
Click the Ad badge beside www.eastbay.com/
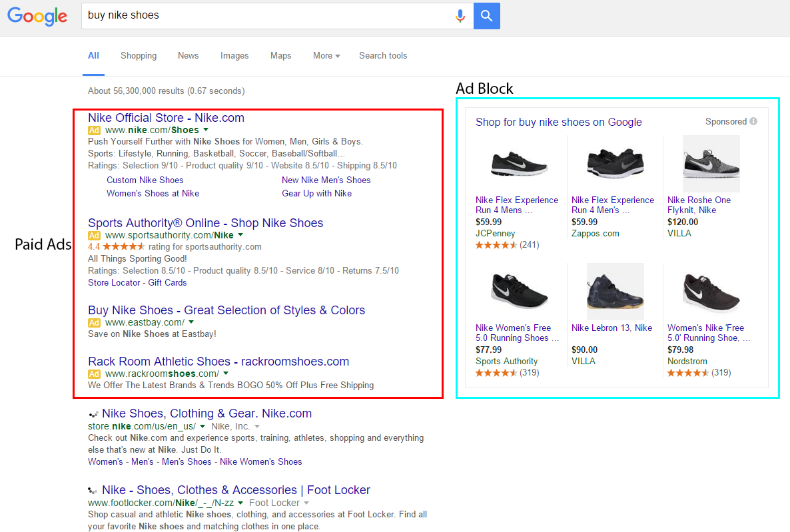[94, 323]
